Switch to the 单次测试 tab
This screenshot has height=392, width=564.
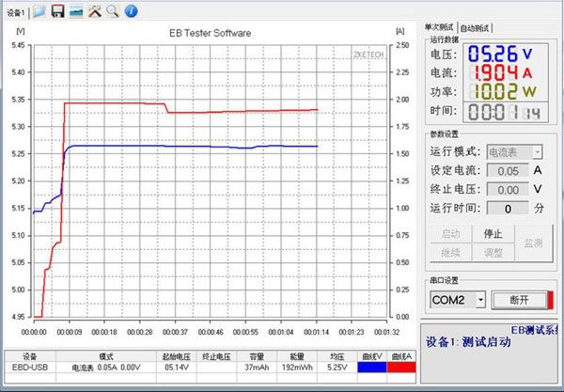point(439,27)
